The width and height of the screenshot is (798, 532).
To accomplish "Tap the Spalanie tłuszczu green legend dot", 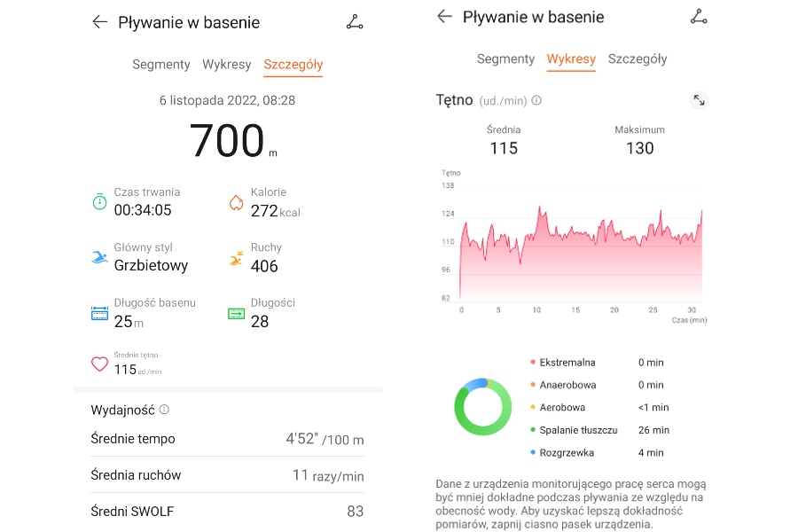I will tap(533, 430).
